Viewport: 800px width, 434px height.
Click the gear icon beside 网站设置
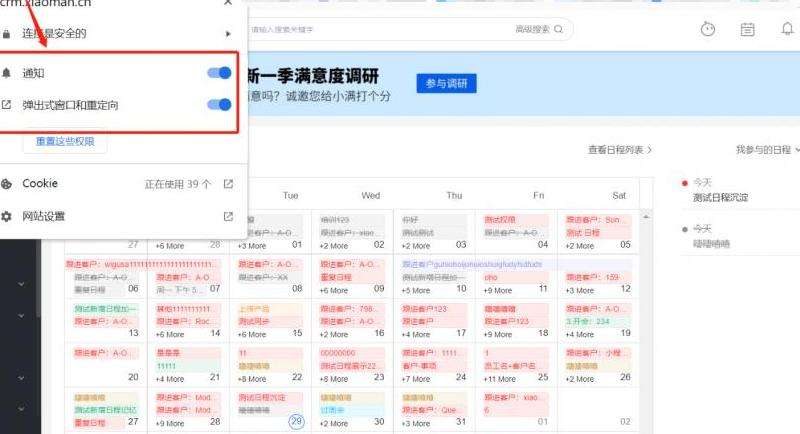pyautogui.click(x=8, y=216)
